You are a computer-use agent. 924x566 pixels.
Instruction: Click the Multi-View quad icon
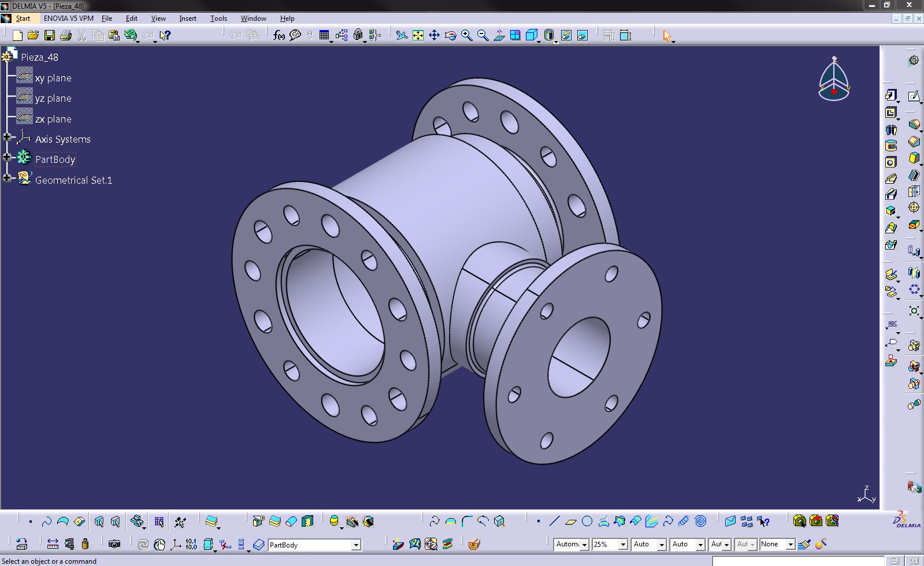515,36
